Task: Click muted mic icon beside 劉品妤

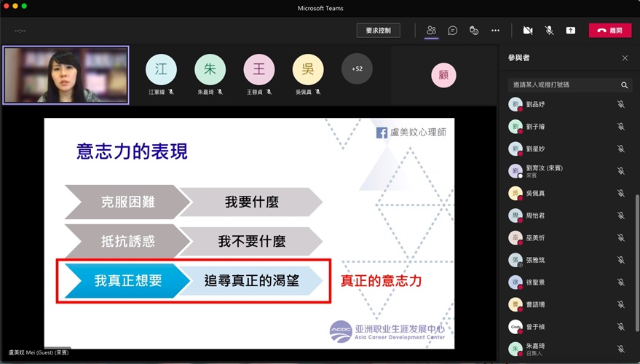Action: click(621, 105)
